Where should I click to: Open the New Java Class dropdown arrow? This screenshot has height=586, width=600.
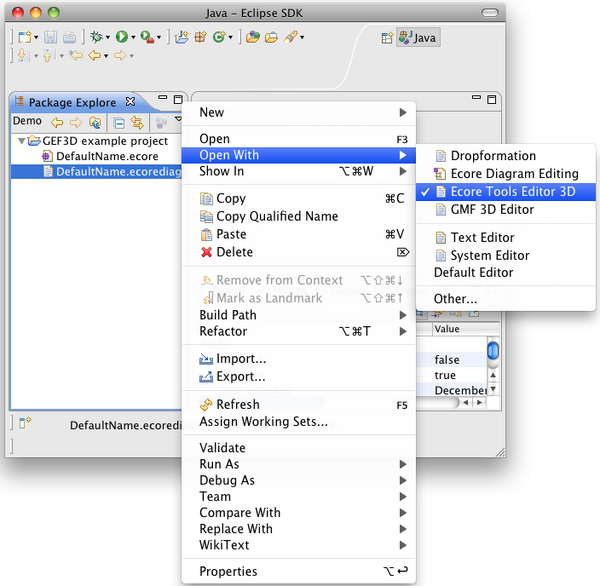(230, 38)
